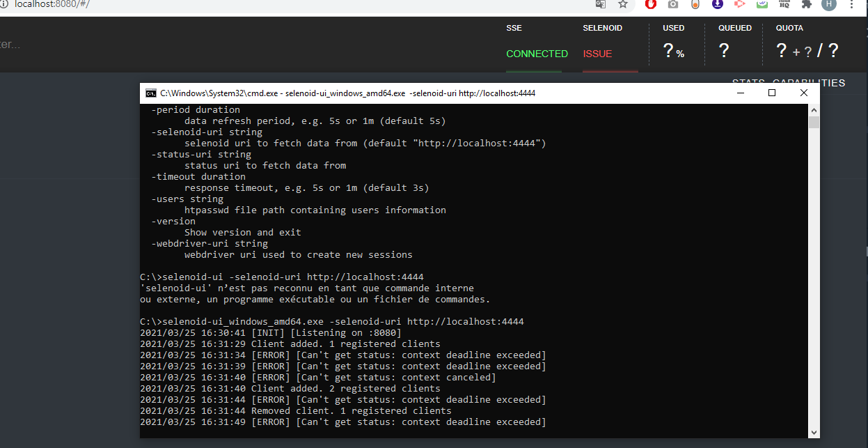The height and width of the screenshot is (448, 868).
Task: Close the cmd.exe window
Action: pyautogui.click(x=804, y=93)
